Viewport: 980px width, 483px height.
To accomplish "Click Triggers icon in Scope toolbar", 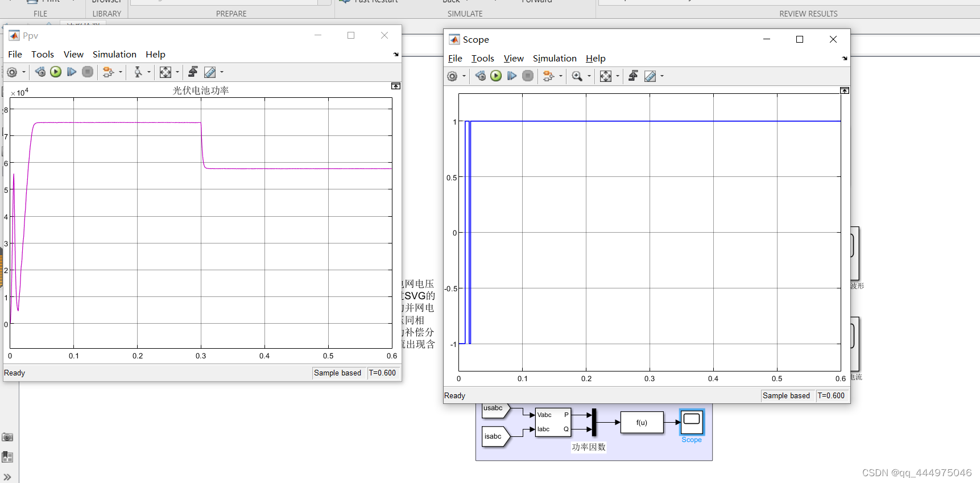I will coord(633,76).
